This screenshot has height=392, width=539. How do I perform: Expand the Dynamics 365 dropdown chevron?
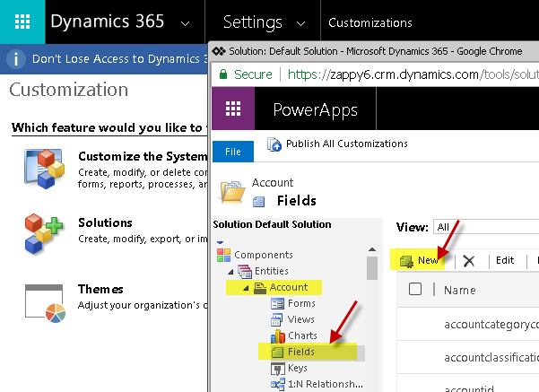coord(186,23)
